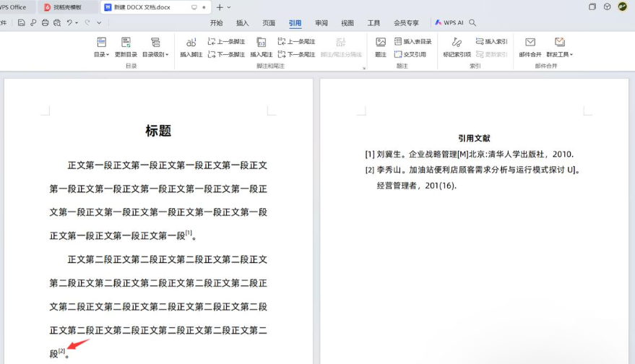Switch to the 插入 (Insert) ribbon tab
The width and height of the screenshot is (635, 364).
tap(242, 23)
